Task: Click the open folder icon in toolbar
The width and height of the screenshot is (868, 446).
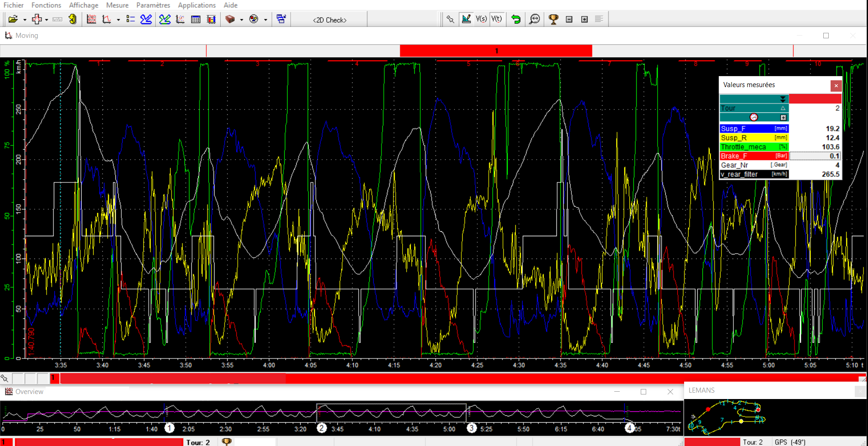Action: pyautogui.click(x=13, y=19)
